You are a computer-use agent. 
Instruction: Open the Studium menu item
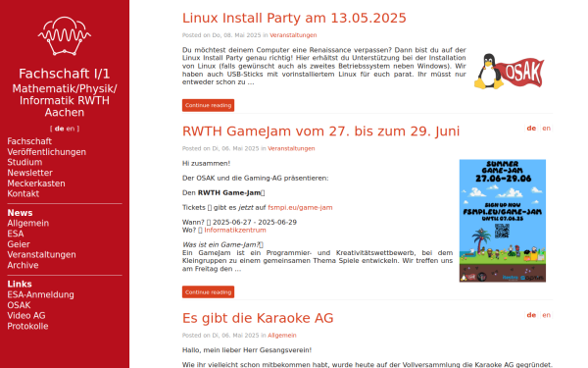[x=24, y=162]
